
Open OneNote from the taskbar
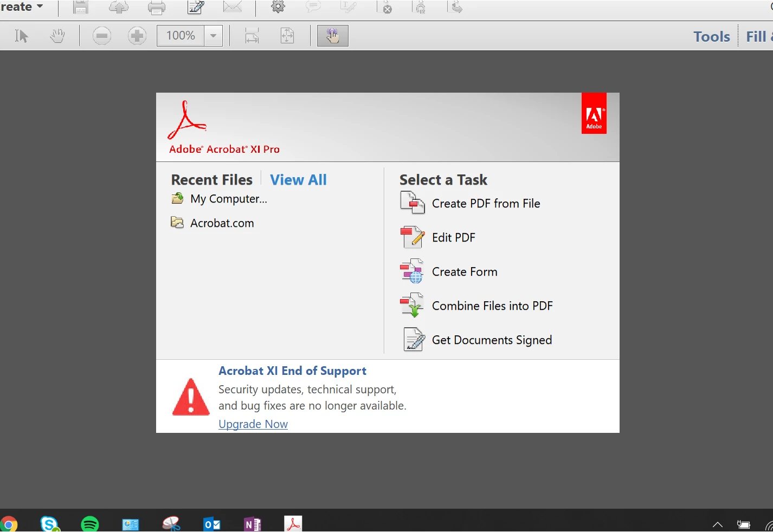click(253, 524)
